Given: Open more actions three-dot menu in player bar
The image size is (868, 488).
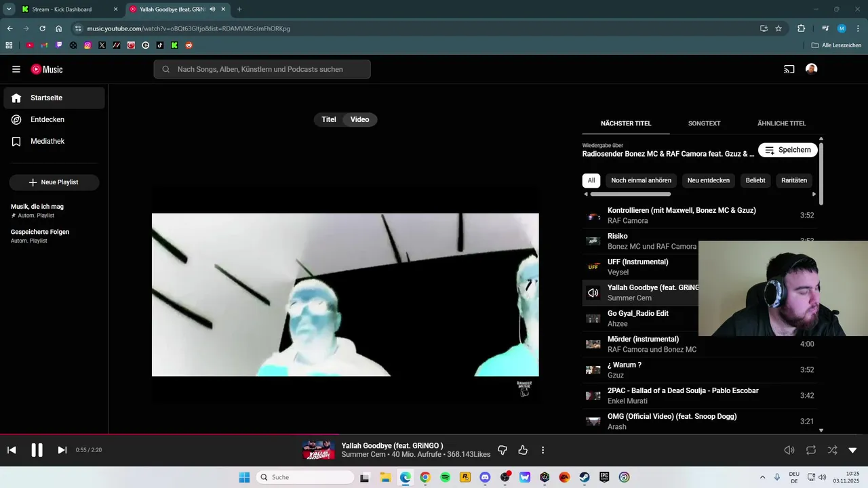Looking at the screenshot, I should coord(542,450).
